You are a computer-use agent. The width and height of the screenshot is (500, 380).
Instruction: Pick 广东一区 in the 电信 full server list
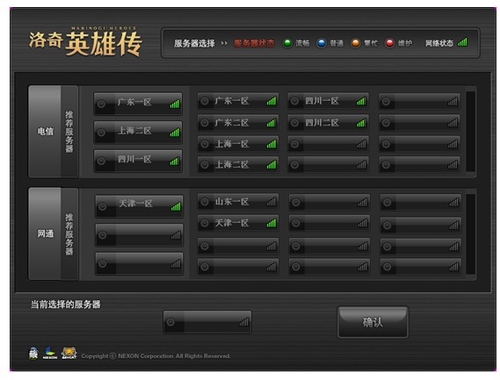(238, 101)
